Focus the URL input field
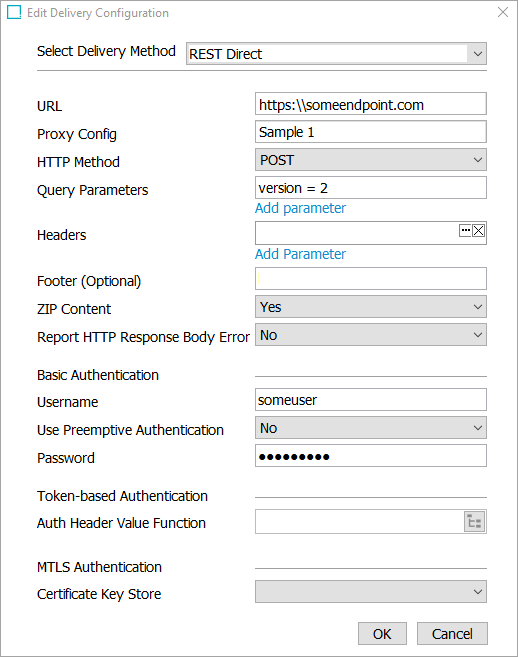This screenshot has width=518, height=657. click(370, 104)
